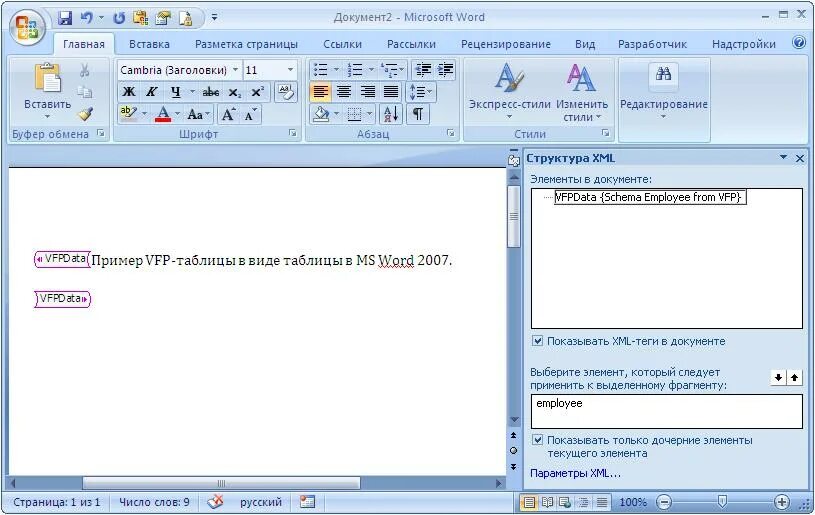Open the Paste (Вставить) clipboard icon
The image size is (815, 515).
47,78
